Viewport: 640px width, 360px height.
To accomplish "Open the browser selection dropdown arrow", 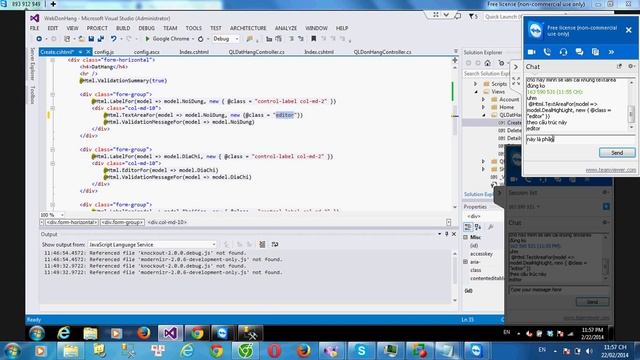I will pos(193,39).
